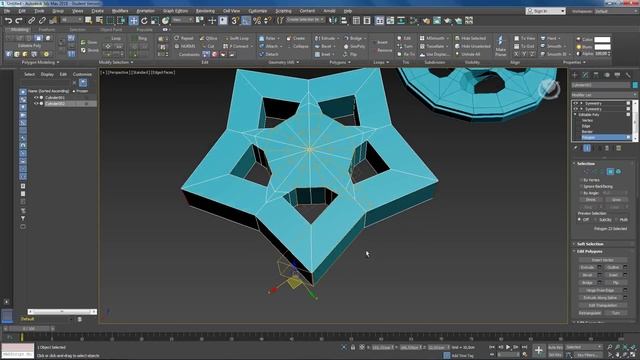Open the Hierarchy tab in command panel

pos(596,75)
